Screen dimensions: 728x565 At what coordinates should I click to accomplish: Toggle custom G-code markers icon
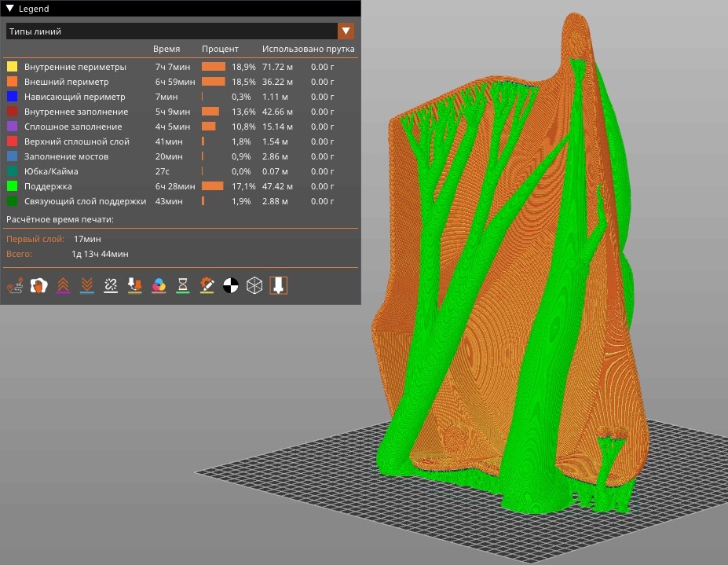pyautogui.click(x=207, y=285)
